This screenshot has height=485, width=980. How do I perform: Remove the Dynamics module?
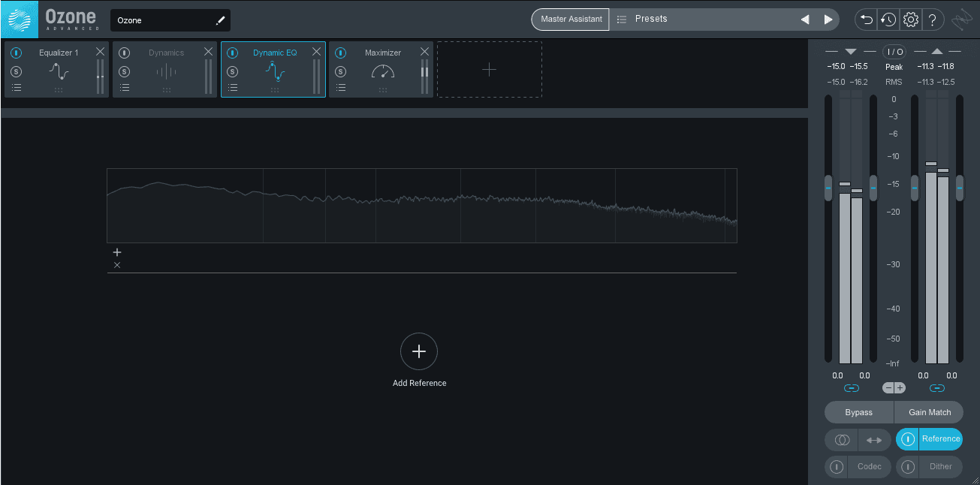click(209, 51)
